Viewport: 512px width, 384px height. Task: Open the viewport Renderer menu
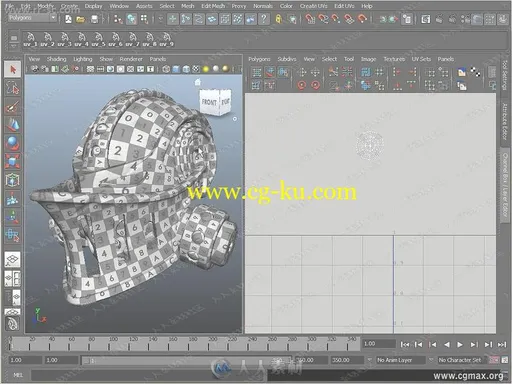click(131, 59)
